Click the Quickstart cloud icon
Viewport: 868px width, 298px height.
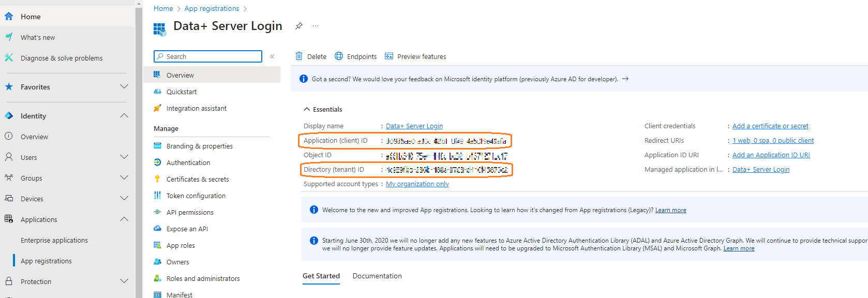157,92
